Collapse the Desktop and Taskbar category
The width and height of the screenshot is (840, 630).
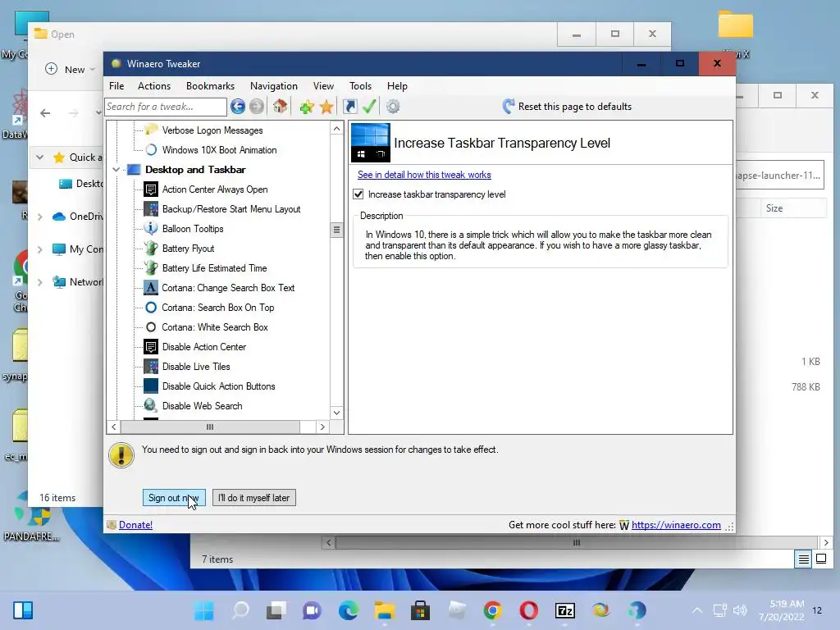[x=116, y=170]
